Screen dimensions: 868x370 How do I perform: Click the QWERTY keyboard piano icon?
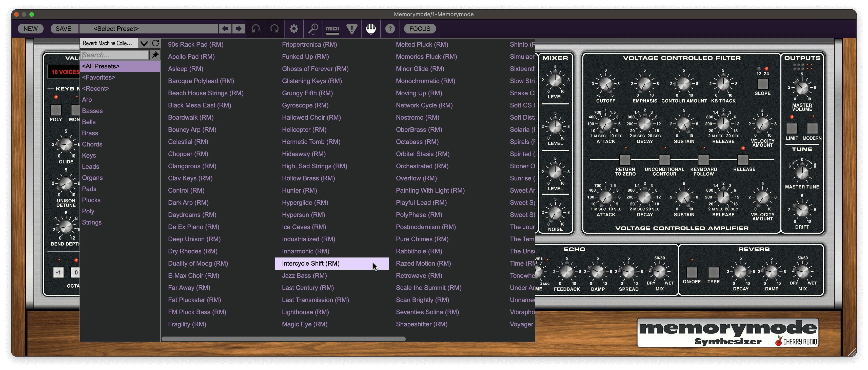point(371,29)
